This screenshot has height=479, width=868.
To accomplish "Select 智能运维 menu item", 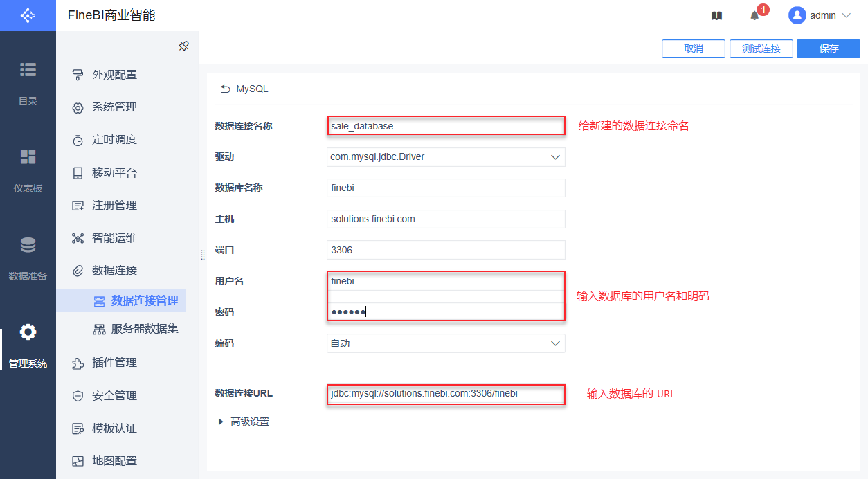I will (x=114, y=238).
